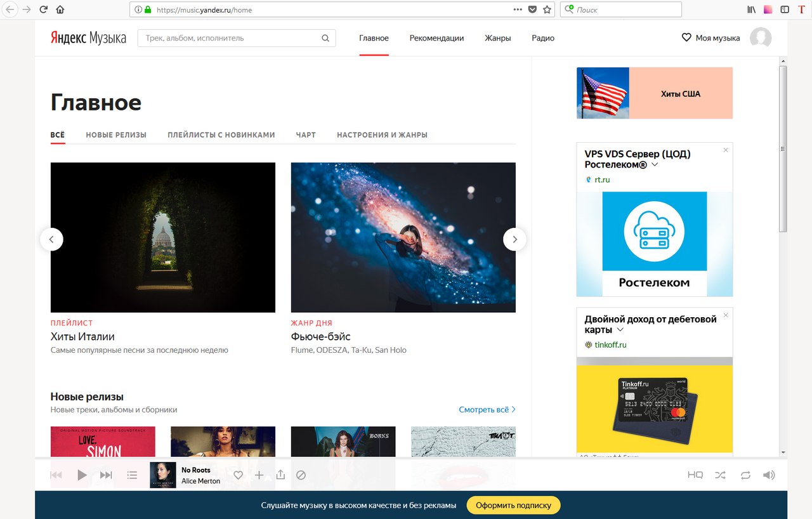
Task: Toggle shuffle mode
Action: tap(720, 475)
